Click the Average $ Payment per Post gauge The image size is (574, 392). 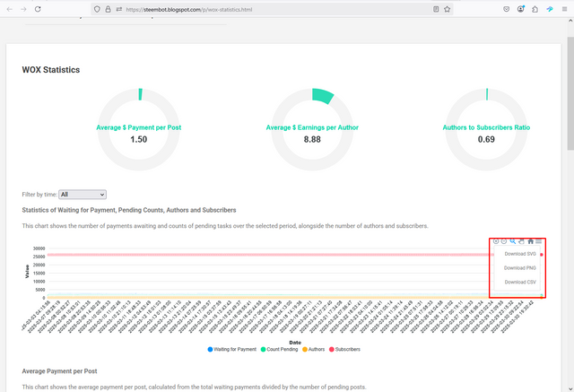(x=139, y=129)
